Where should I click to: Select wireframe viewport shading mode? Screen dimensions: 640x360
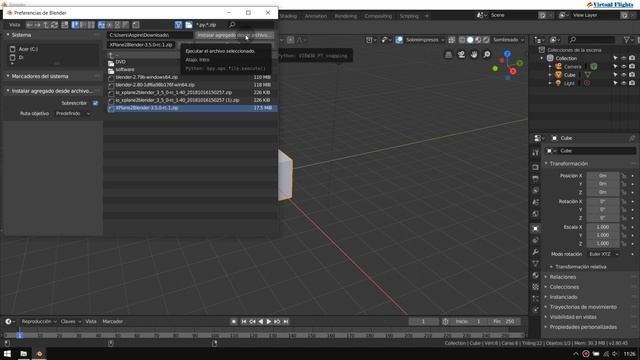[x=462, y=40]
